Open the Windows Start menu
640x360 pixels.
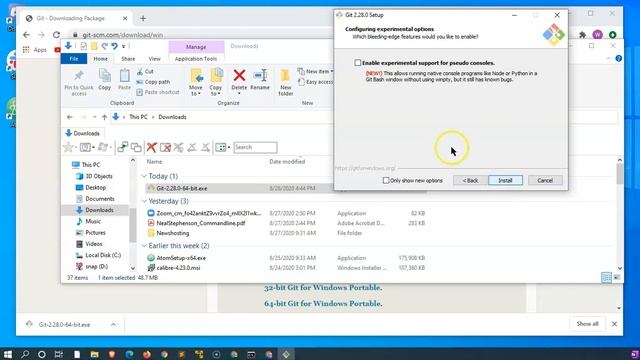pyautogui.click(x=8, y=354)
